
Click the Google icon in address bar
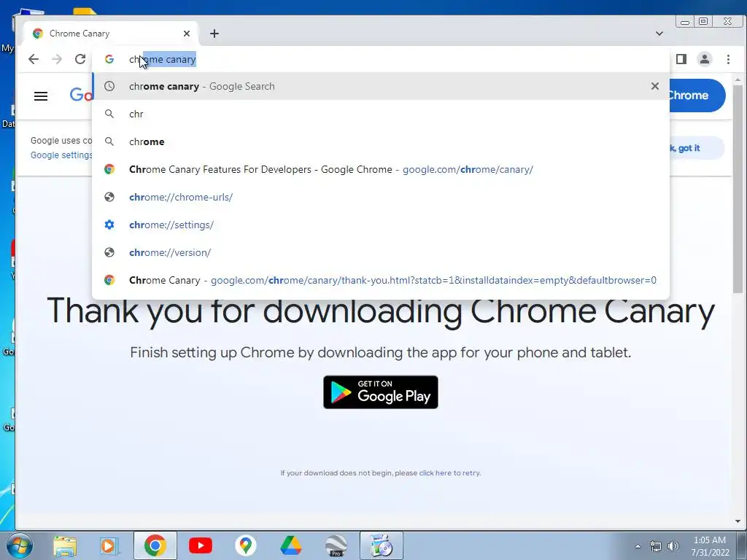point(109,59)
